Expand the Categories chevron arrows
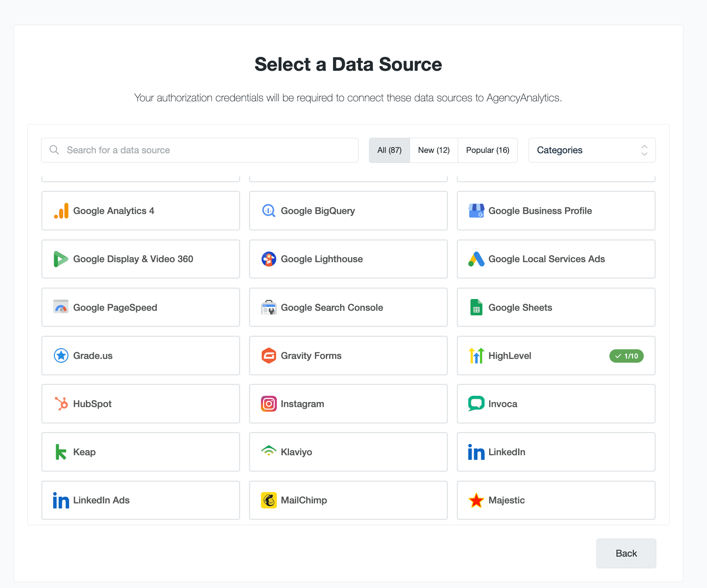707x588 pixels. coord(644,150)
